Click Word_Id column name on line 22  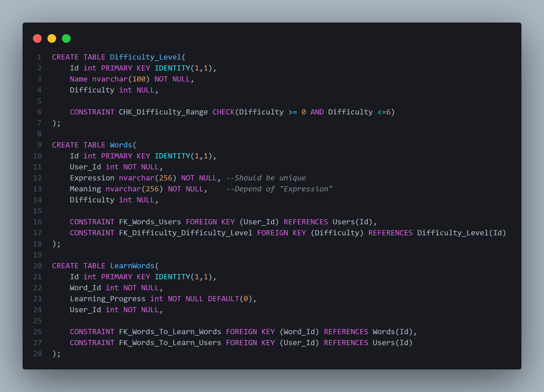point(85,288)
